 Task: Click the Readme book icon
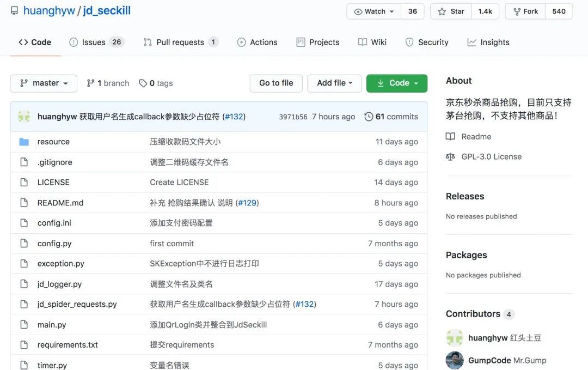(450, 137)
